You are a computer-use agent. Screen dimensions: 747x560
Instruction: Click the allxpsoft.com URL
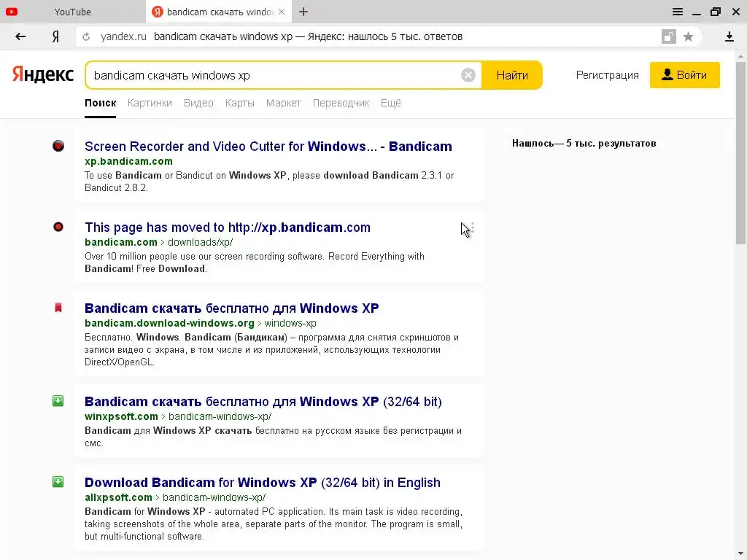click(118, 497)
